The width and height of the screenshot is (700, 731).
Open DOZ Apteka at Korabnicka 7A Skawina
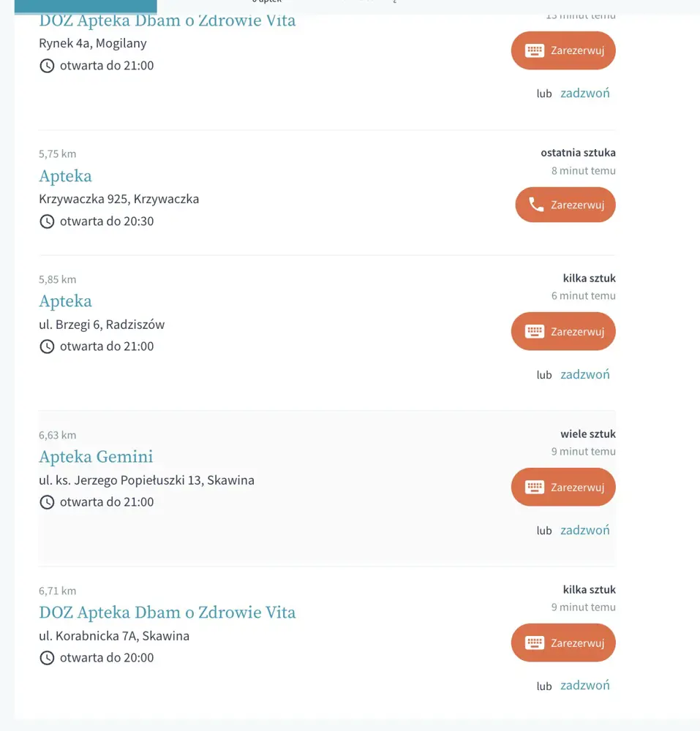(167, 612)
